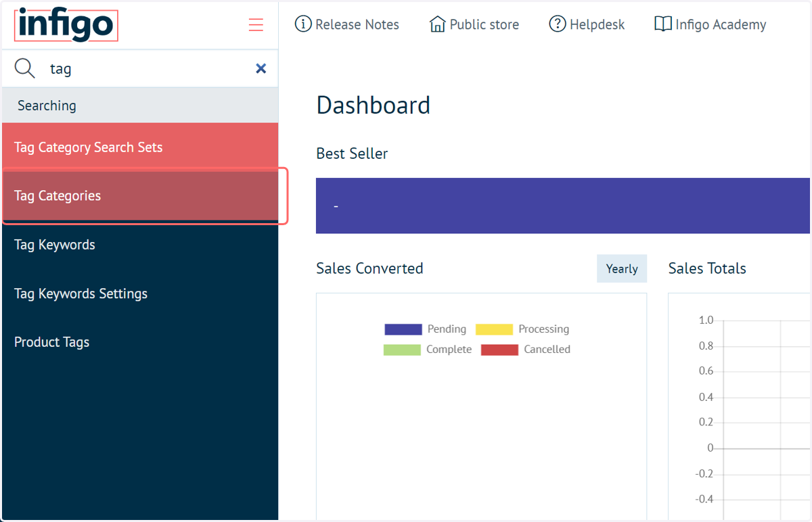Viewport: 812px width, 522px height.
Task: Click the Sales Totals title
Action: (x=707, y=268)
